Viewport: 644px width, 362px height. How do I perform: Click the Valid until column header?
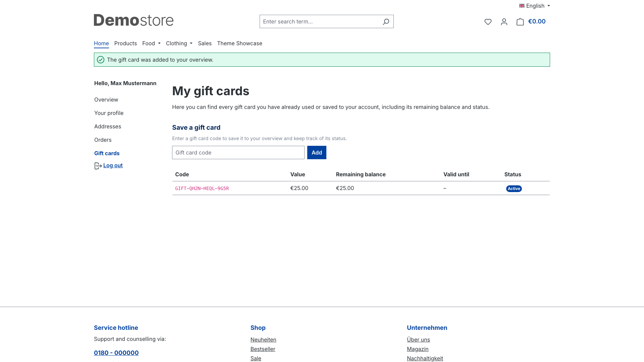tap(456, 174)
